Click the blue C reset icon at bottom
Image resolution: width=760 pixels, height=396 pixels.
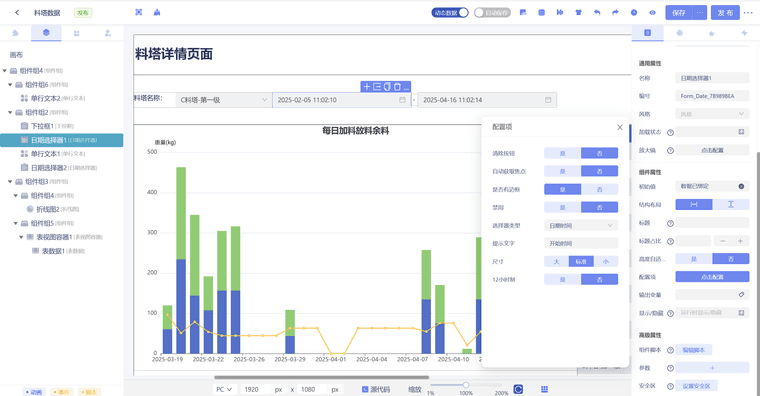pos(518,389)
